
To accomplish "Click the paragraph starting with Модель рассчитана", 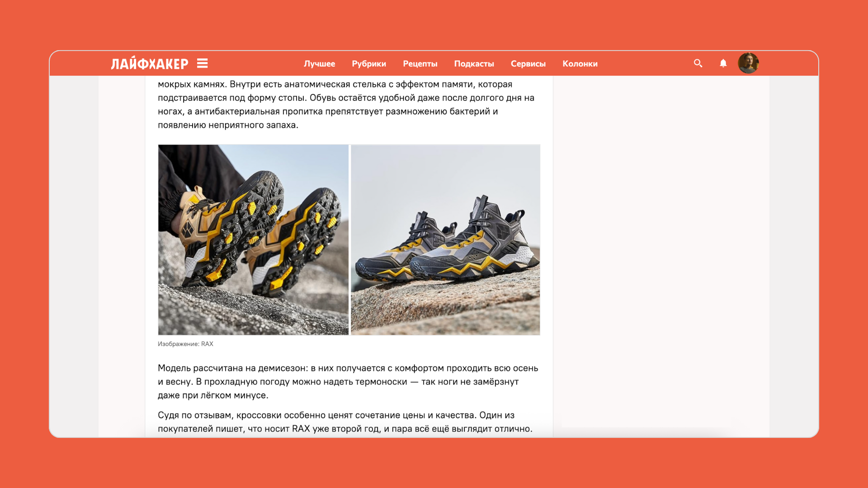I will (x=348, y=382).
